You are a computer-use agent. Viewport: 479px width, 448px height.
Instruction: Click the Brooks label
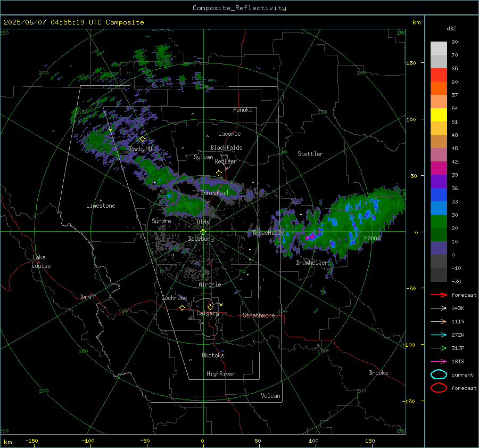tap(378, 373)
